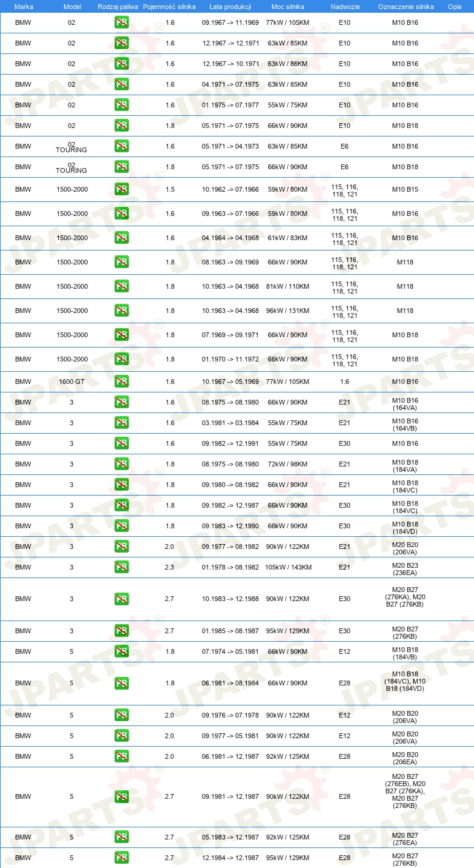Image resolution: width=474 pixels, height=868 pixels.
Task: Click fuel icon in 02 Touring 05.1971 -> 04.1973 row
Action: tap(121, 146)
